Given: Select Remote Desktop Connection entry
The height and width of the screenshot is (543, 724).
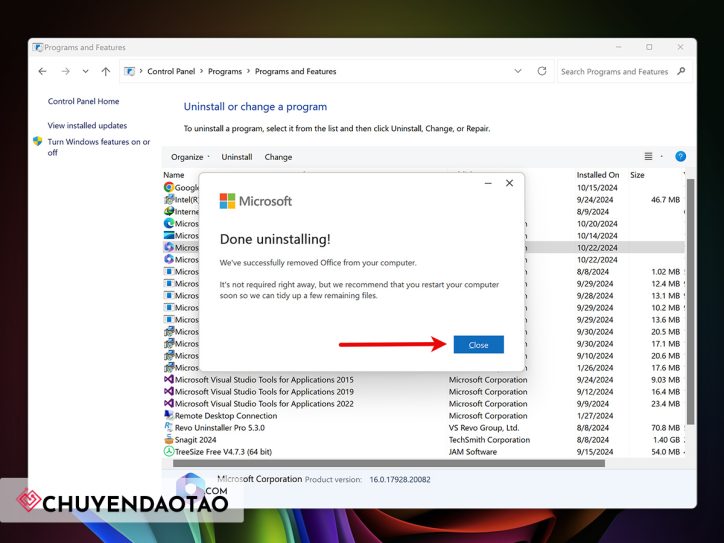Looking at the screenshot, I should [226, 416].
